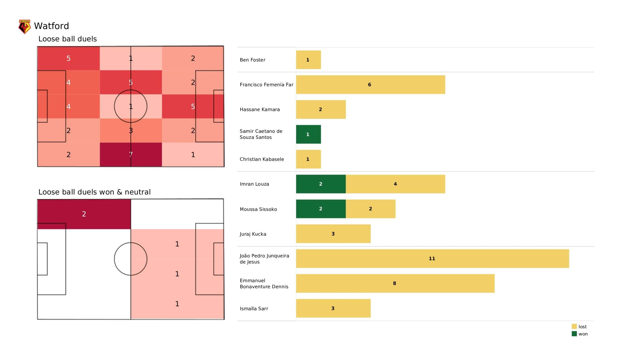Click the green 'won' legend swatch
Image resolution: width=620 pixels, height=364 pixels.
tap(574, 334)
